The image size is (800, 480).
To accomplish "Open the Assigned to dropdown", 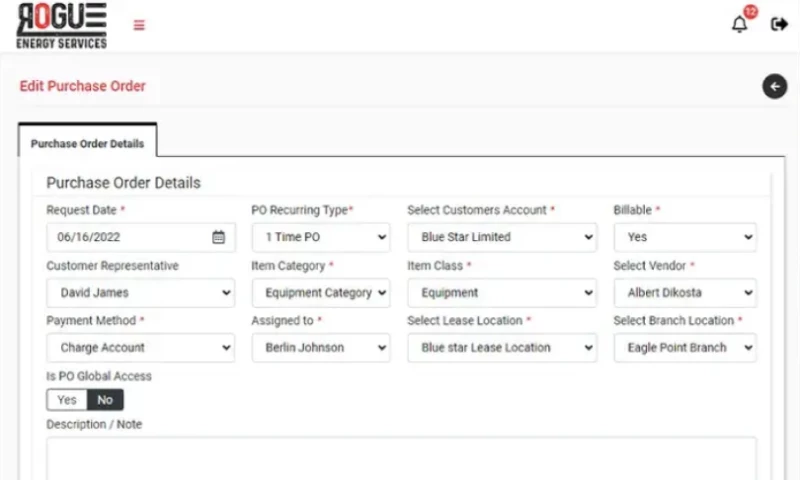I will pos(321,348).
